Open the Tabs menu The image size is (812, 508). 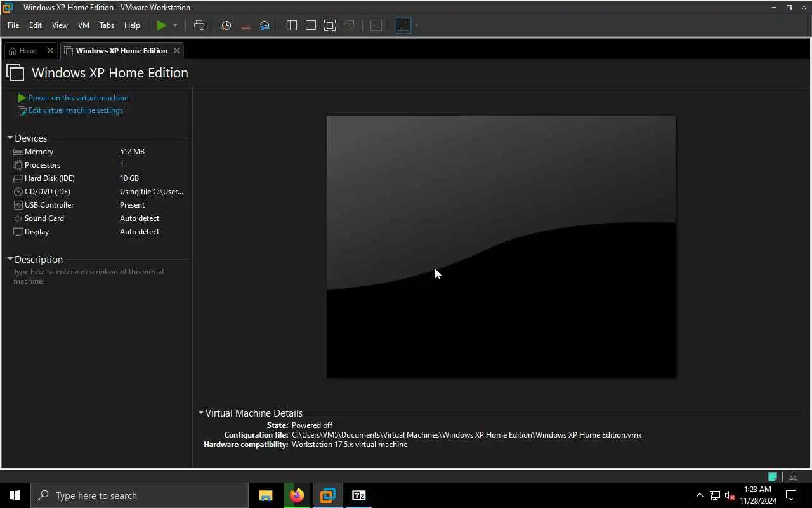[107, 25]
